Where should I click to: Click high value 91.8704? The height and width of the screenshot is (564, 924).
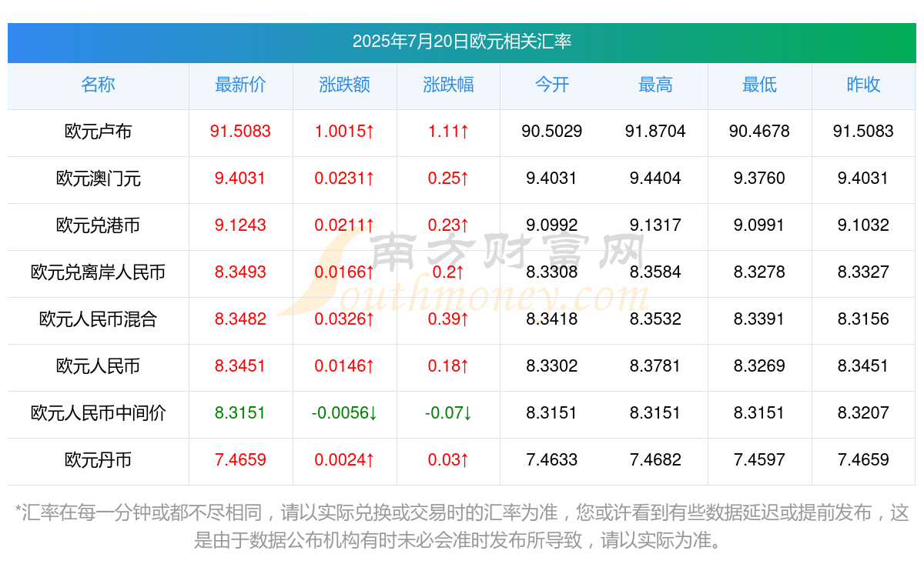(655, 132)
